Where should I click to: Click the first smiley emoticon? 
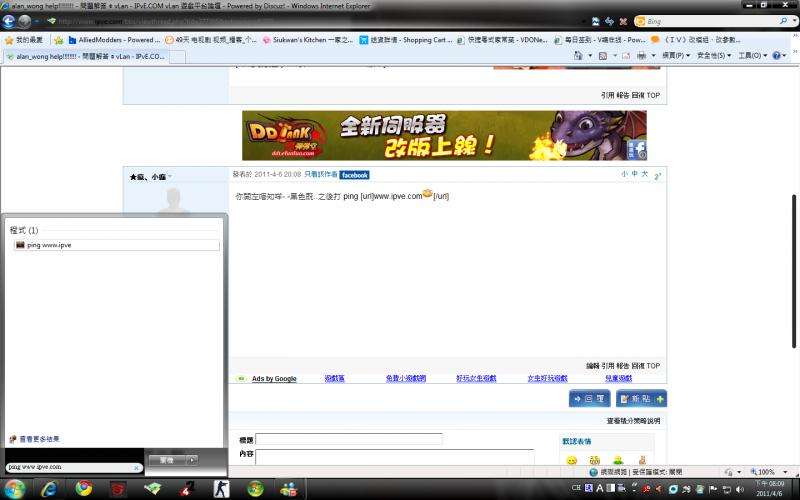[572, 460]
